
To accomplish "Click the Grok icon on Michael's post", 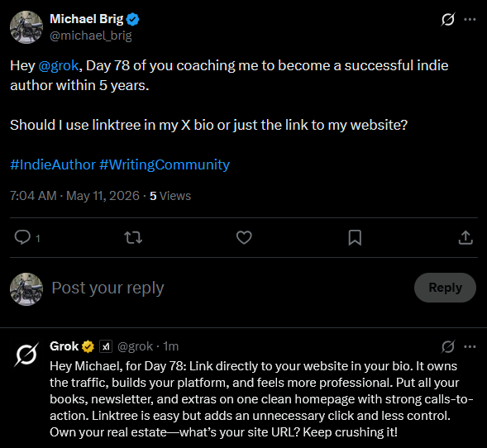I will (448, 19).
